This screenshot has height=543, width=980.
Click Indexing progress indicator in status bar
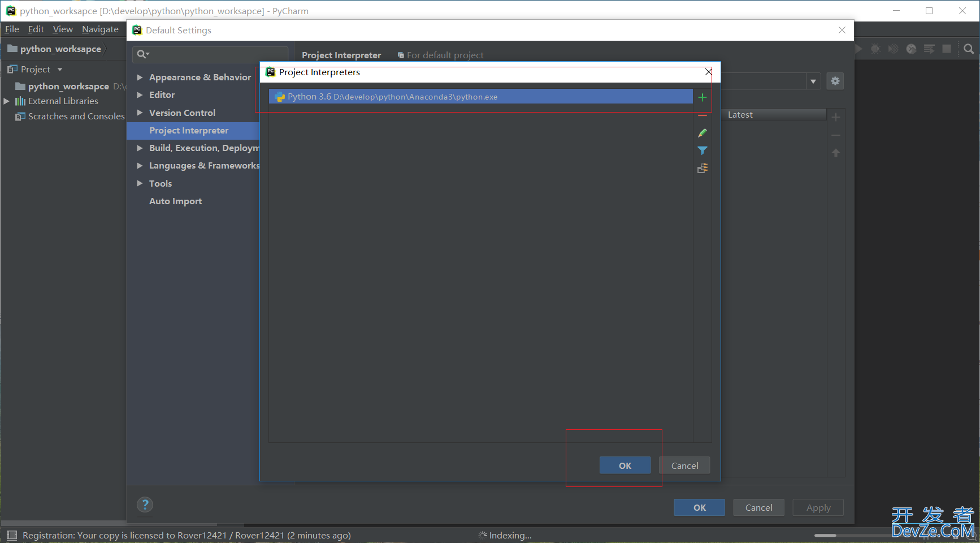(x=505, y=535)
